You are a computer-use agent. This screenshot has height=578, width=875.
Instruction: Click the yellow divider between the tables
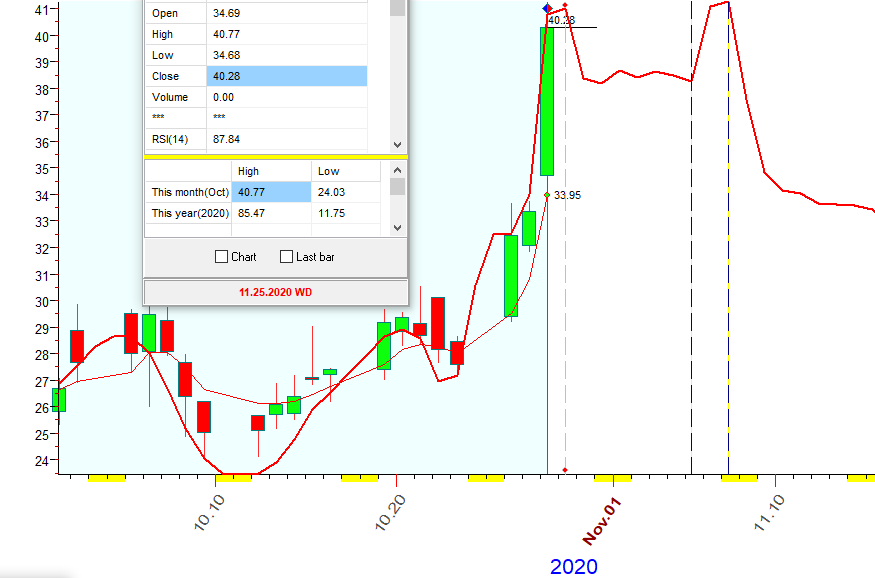275,157
